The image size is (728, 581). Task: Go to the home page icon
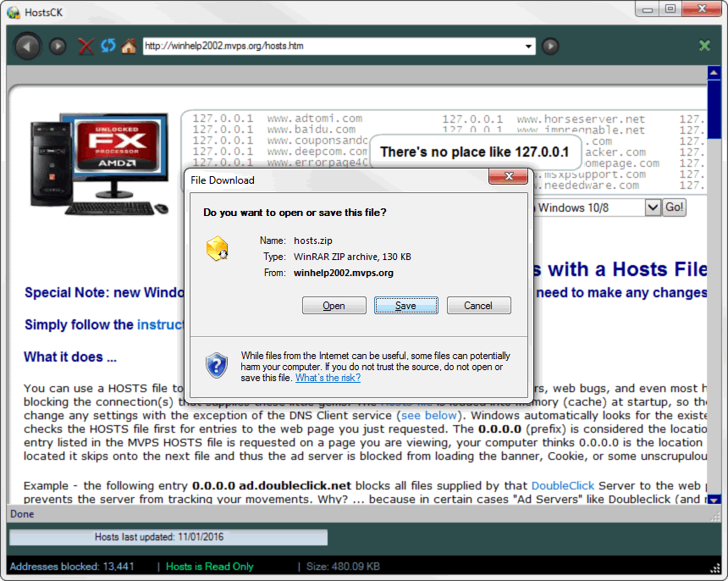pyautogui.click(x=129, y=46)
